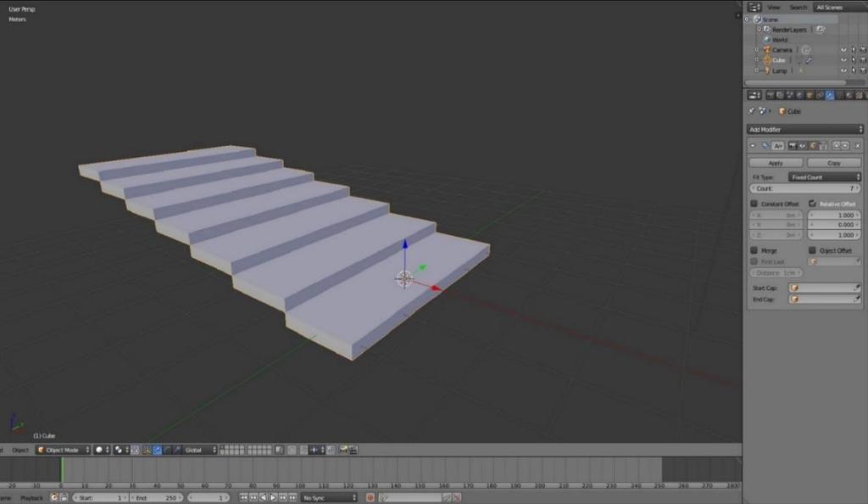The width and height of the screenshot is (868, 504).
Task: Click the relative offset Y value 0.000
Action: [x=834, y=225]
